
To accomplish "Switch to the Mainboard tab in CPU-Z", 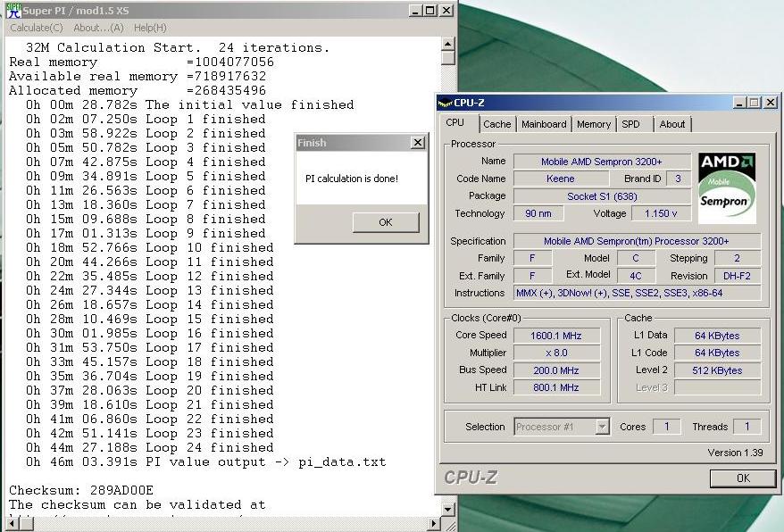I will coord(544,124).
